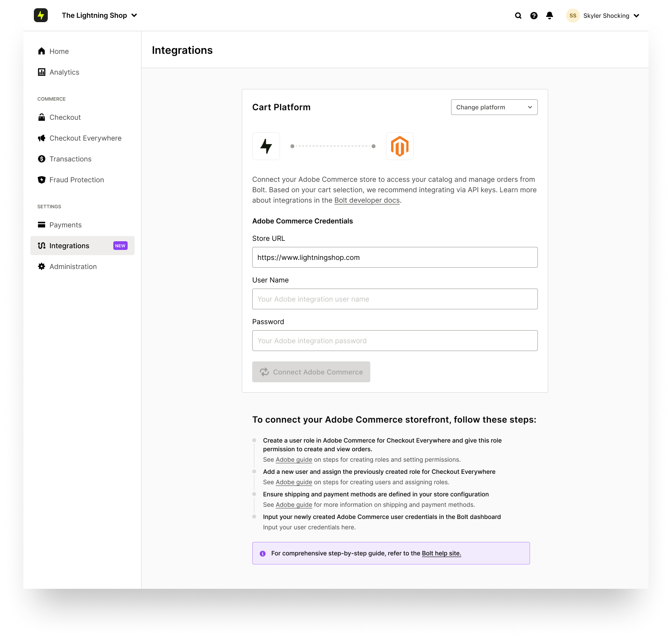
Task: Click the Adobe Commerce Magento logo tile
Action: 400,146
